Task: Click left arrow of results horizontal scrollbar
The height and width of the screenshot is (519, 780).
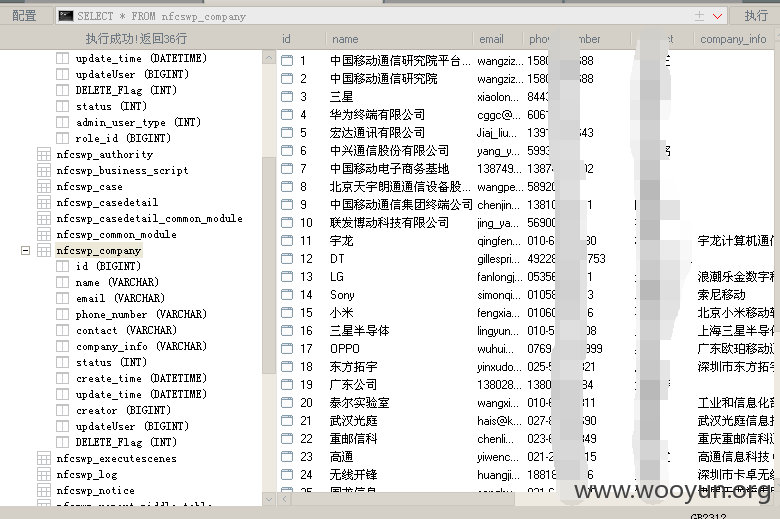Action: [285, 499]
